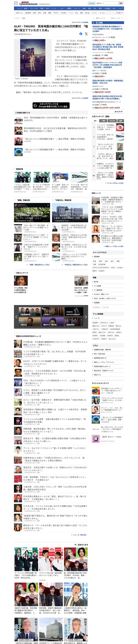Open the トップ navigation tab
The image size is (138, 644).
coord(19,8)
